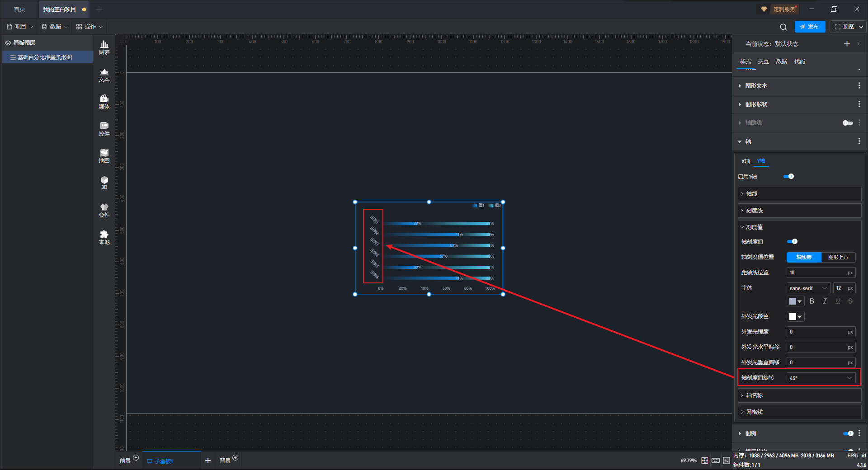Add a new sub-board with plus button
Screen dimensions: 868x470
208,461
